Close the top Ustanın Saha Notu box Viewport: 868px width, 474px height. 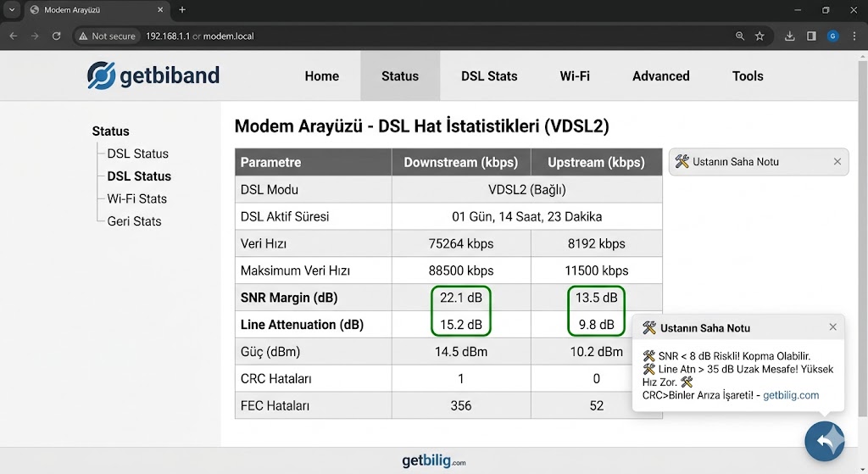pos(837,162)
